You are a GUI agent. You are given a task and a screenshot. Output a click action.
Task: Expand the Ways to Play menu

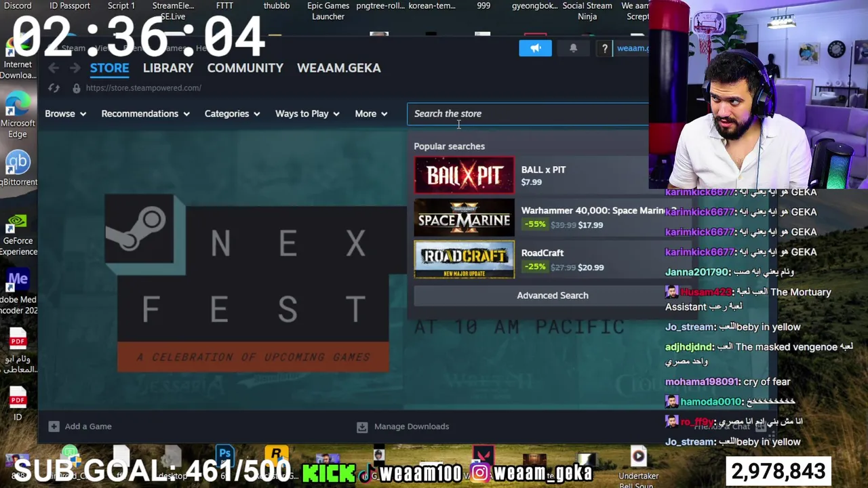(308, 114)
